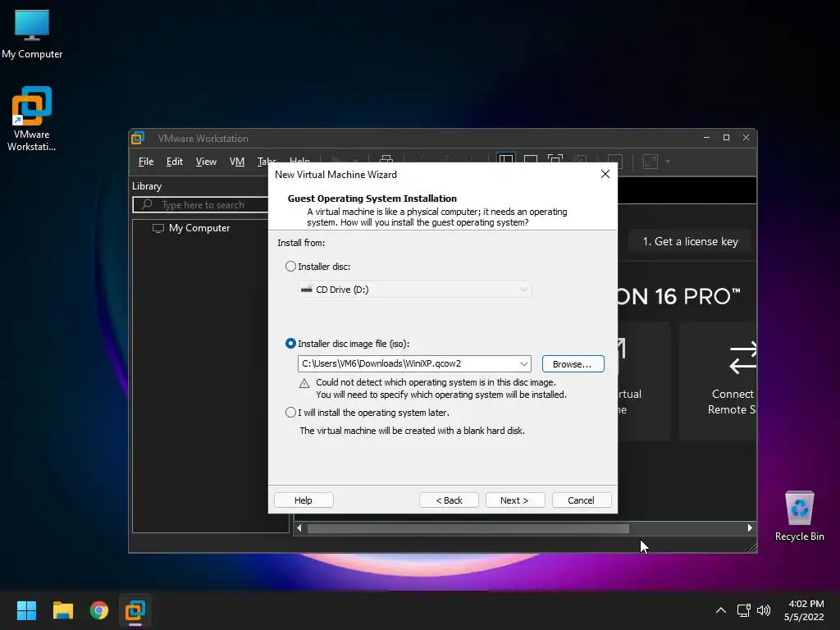
Task: Proceed with the Next > button
Action: (x=515, y=500)
